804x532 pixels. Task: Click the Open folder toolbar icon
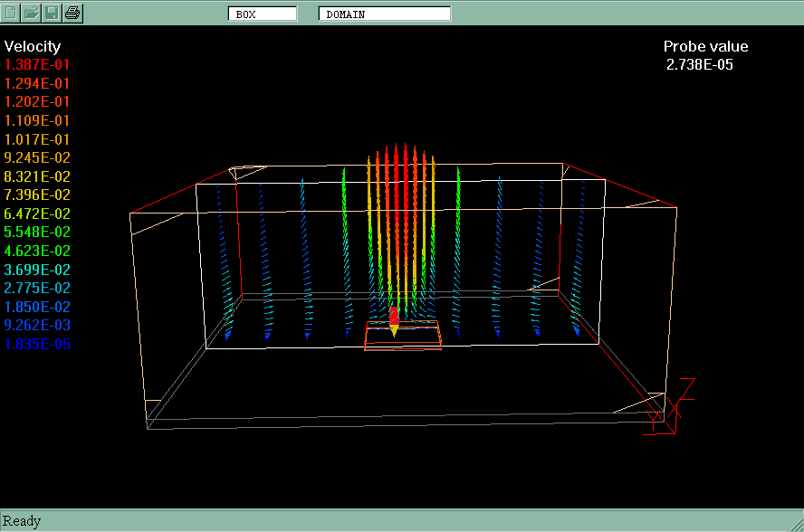tap(32, 13)
